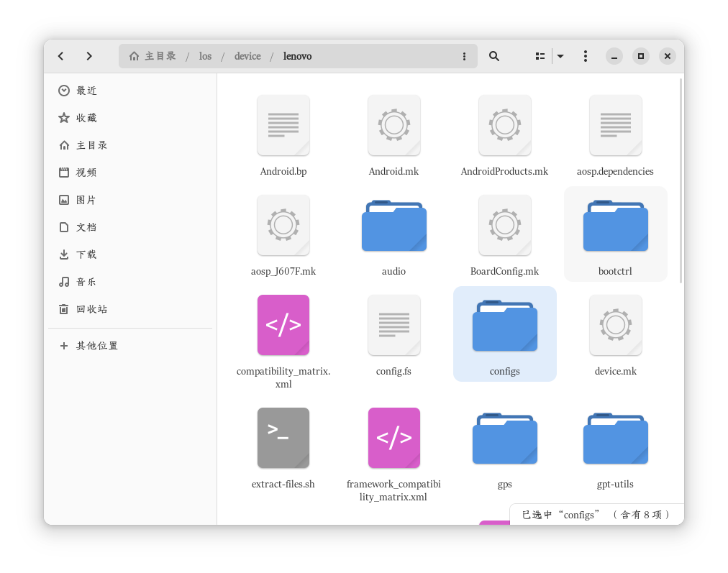This screenshot has width=728, height=573.
Task: Select the gpt-utils folder
Action: [x=615, y=448]
